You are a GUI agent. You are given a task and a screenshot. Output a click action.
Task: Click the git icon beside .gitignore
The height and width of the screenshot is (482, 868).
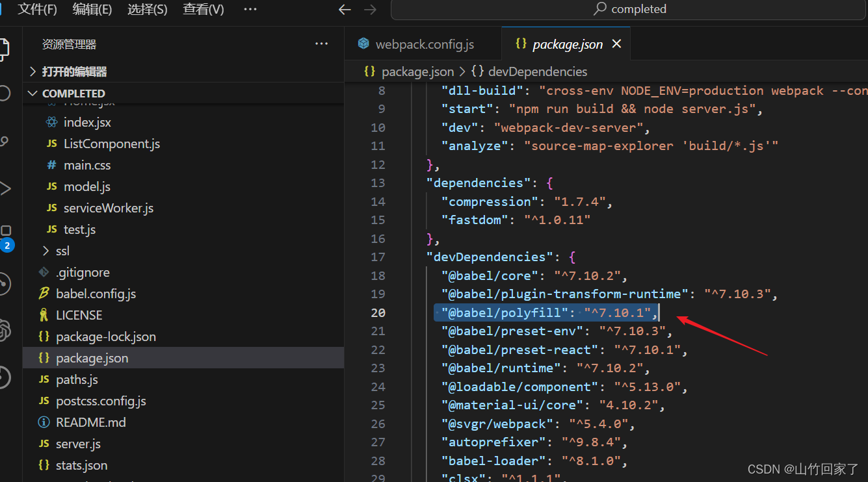44,272
